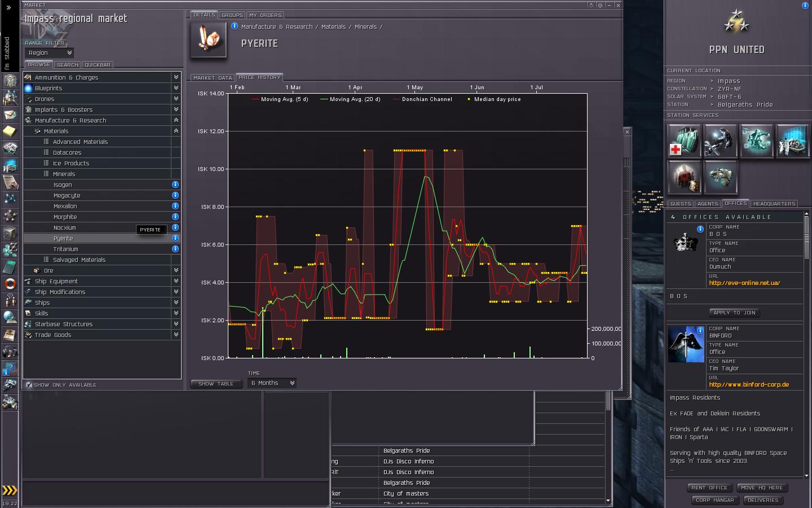Viewport: 812px width, 508px height.
Task: Open the Search tab in market browser
Action: (68, 65)
